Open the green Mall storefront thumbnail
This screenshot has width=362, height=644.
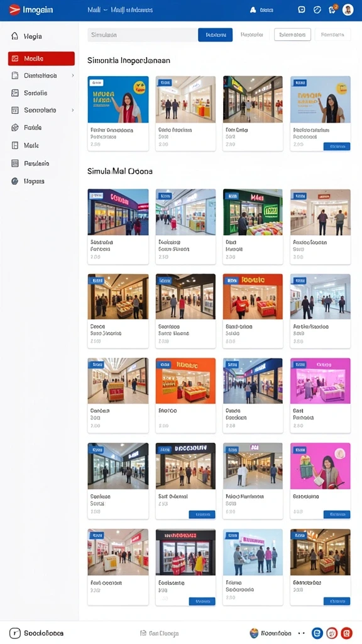[x=253, y=212]
